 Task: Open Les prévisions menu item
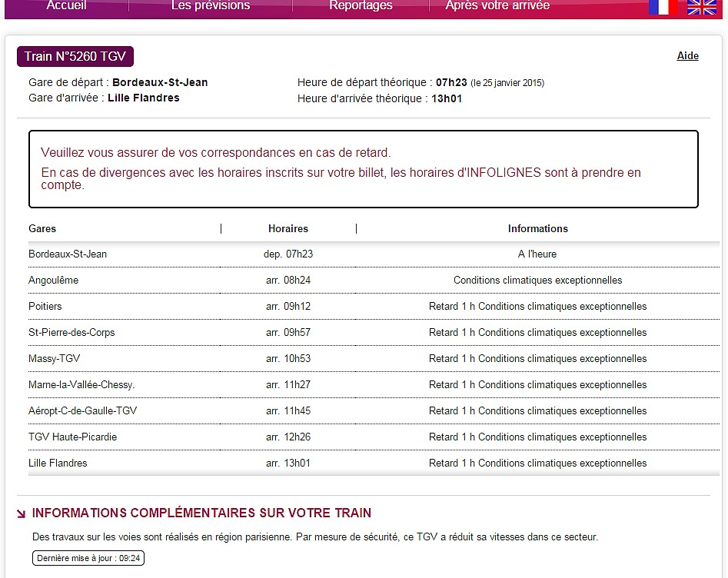click(x=211, y=5)
